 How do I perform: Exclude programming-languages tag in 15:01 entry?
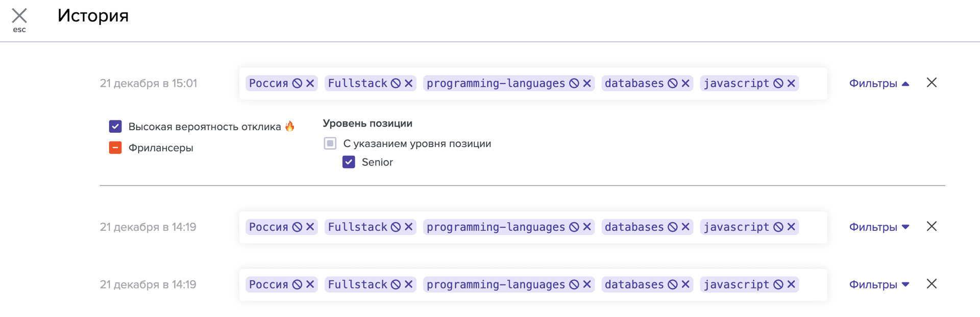pos(574,83)
